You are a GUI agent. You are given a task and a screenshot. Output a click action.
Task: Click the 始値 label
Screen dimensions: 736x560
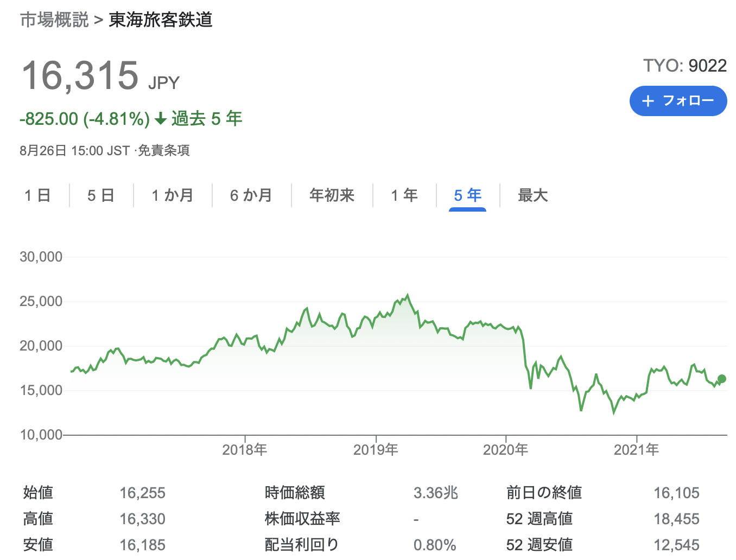(38, 493)
